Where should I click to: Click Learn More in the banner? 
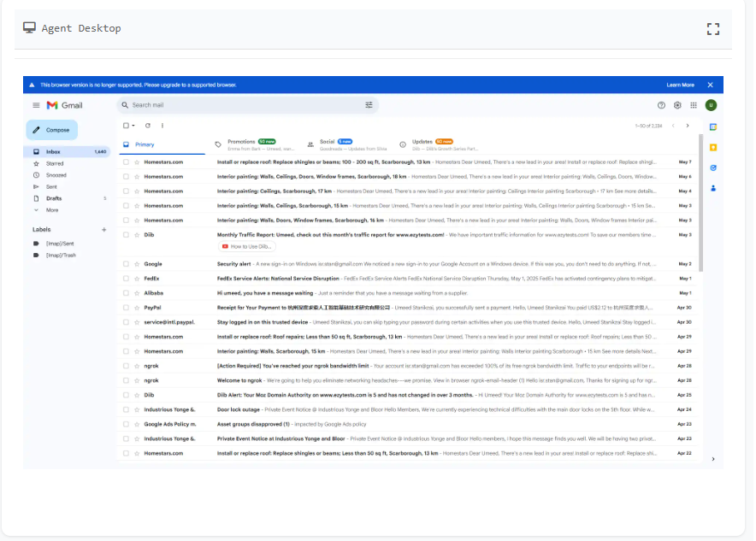coord(680,85)
